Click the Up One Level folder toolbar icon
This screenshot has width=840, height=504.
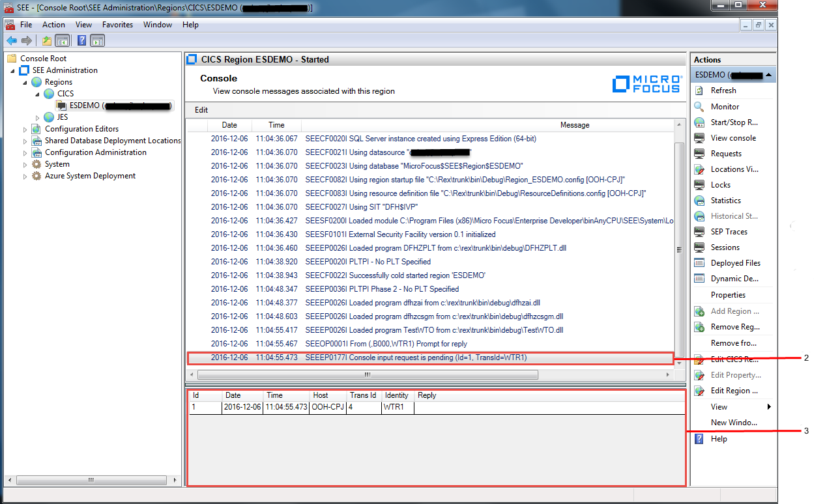point(47,41)
